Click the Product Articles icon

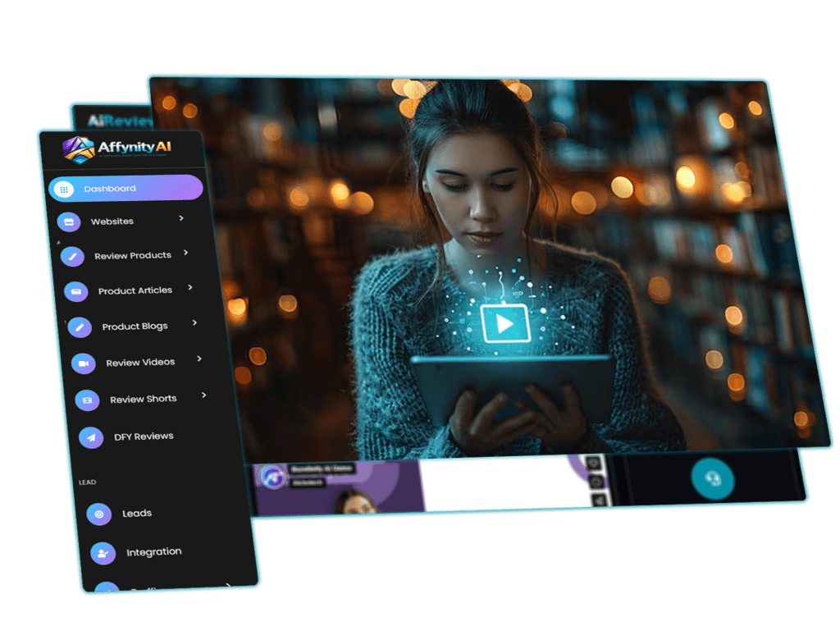tap(75, 290)
